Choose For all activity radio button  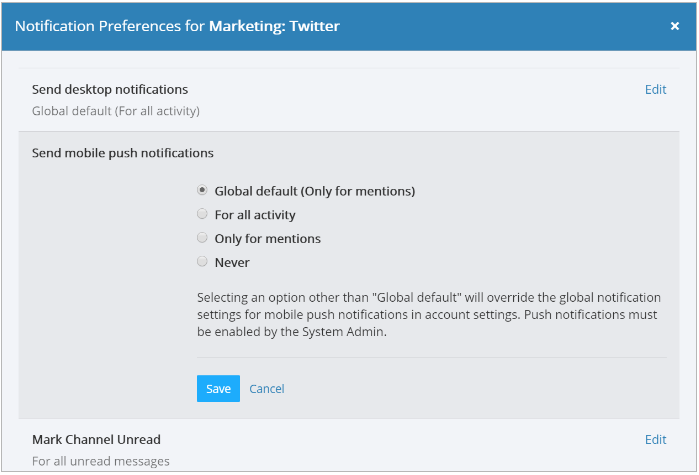[x=202, y=214]
